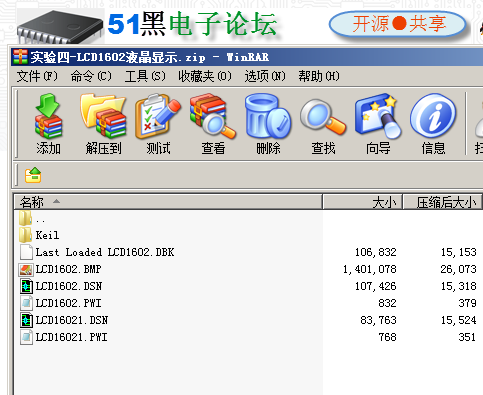Screen dimensions: 483x395
Task: Sort by the Name (名称) column header
Action: [168, 202]
